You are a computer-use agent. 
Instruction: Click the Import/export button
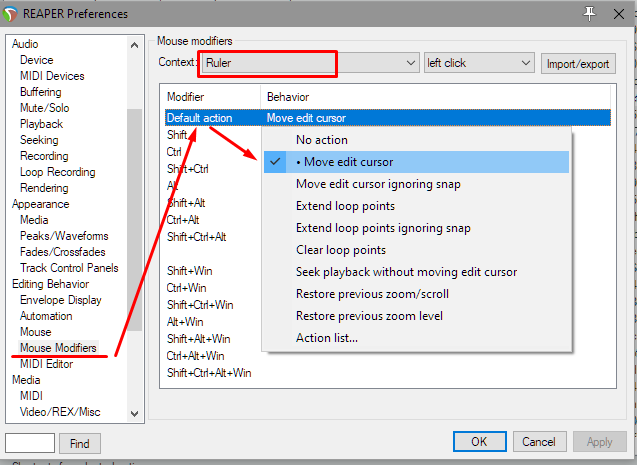pyautogui.click(x=578, y=64)
